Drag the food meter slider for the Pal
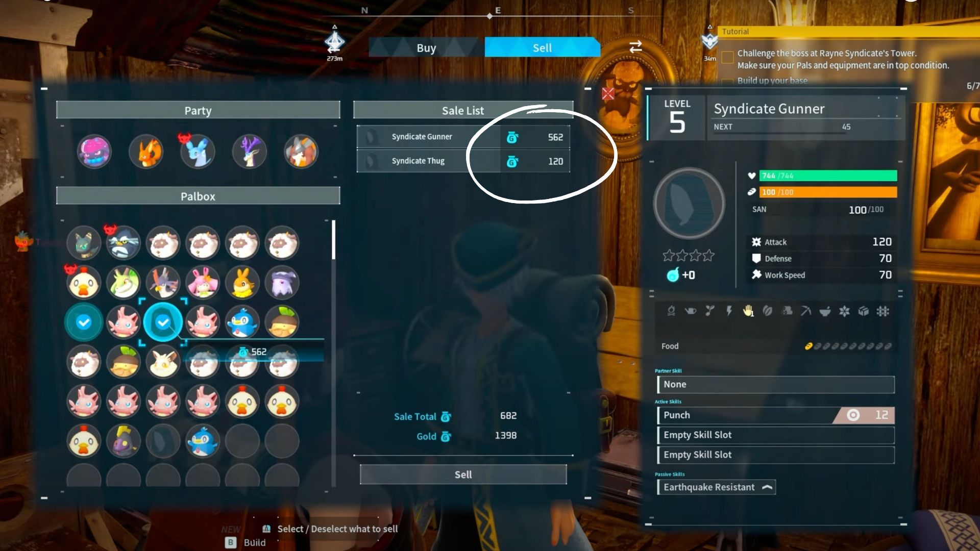980x551 pixels. pos(807,345)
